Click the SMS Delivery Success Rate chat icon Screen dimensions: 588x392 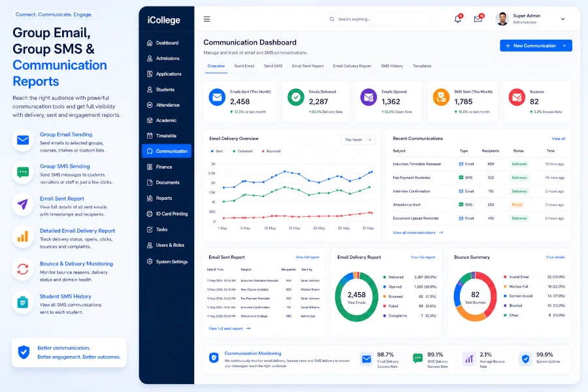tap(417, 359)
